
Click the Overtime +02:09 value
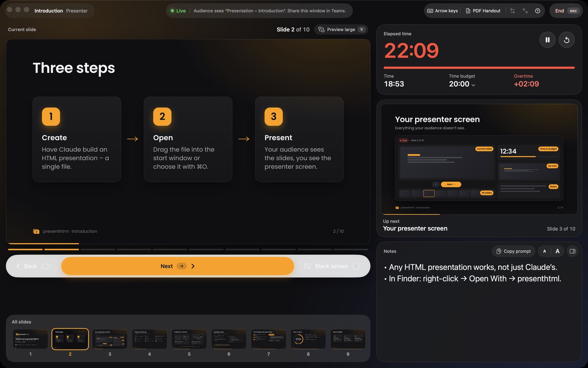pos(526,84)
